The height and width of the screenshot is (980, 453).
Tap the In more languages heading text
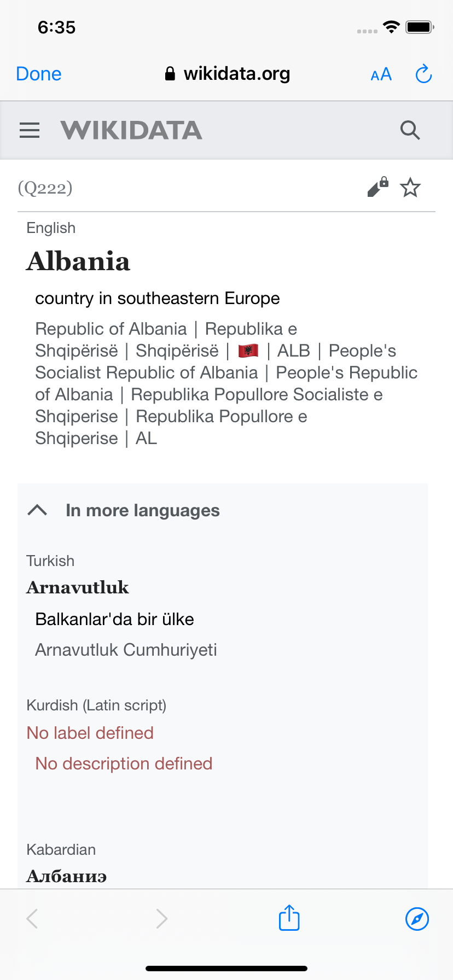[x=143, y=510]
